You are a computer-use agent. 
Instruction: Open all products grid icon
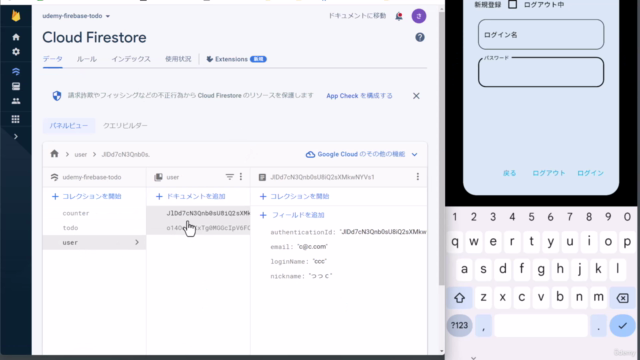click(16, 119)
